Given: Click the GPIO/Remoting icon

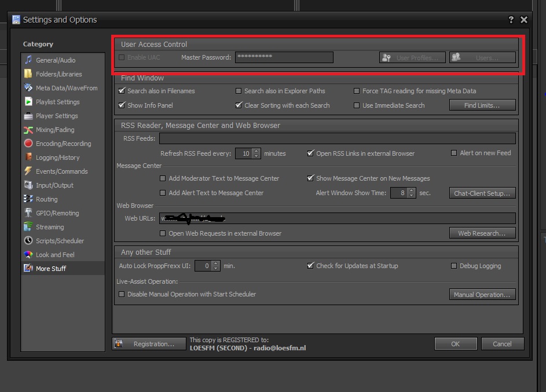Looking at the screenshot, I should click(x=28, y=213).
